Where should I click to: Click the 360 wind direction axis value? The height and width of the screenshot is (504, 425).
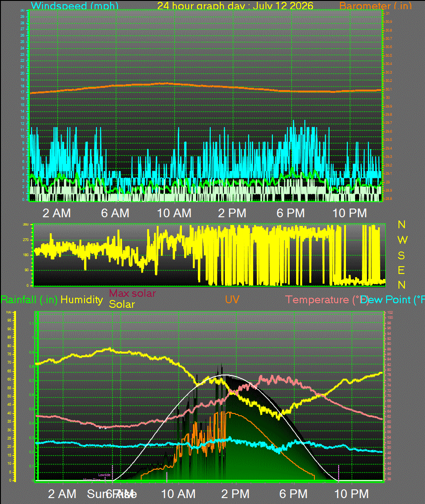tap(26, 225)
